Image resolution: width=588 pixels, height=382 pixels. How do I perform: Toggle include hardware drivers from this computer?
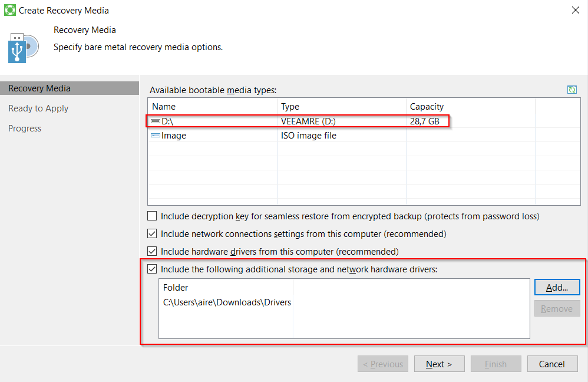coord(152,252)
